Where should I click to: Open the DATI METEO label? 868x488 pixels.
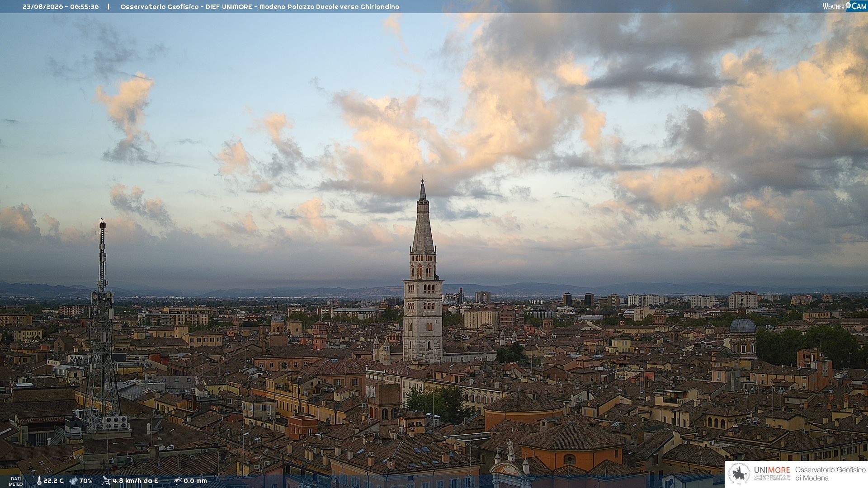(16, 481)
